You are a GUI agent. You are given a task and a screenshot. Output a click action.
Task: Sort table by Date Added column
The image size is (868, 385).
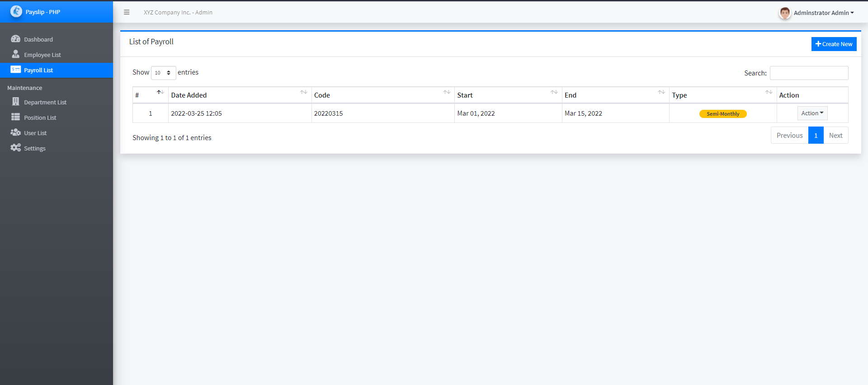(x=240, y=95)
